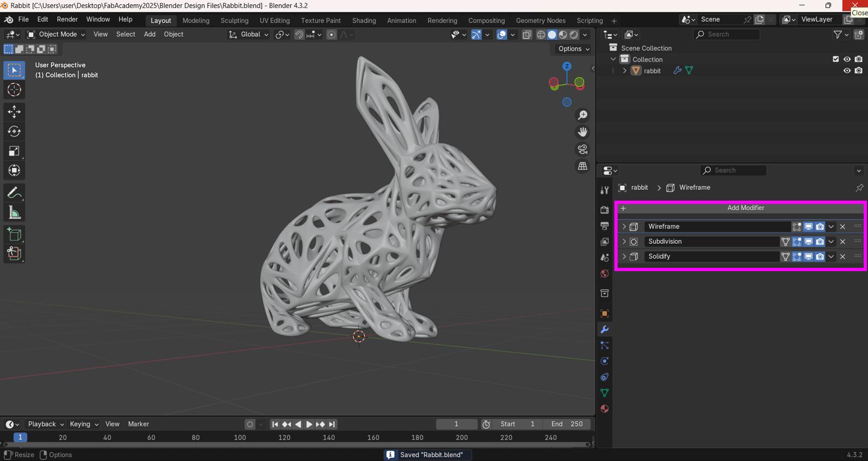The image size is (868, 461).
Task: Open the File menu
Action: 23,19
